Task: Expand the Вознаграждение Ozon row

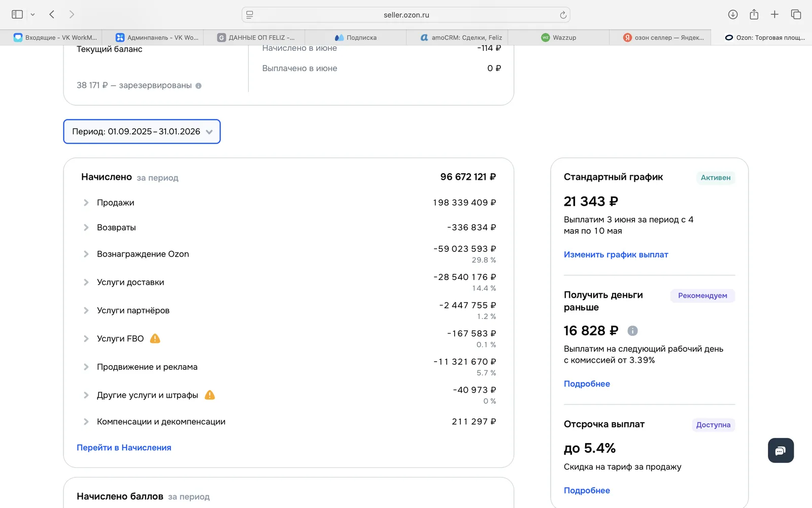Action: click(289, 254)
